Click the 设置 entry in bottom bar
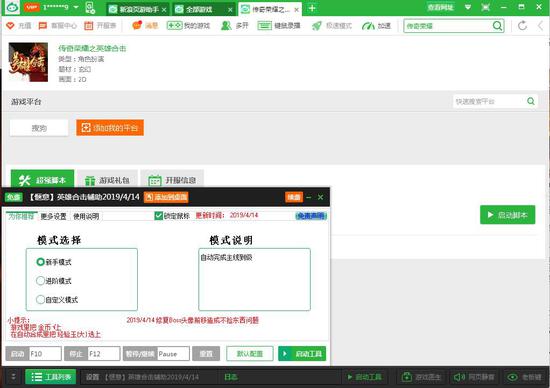Image resolution: width=550 pixels, height=388 pixels. [93, 377]
